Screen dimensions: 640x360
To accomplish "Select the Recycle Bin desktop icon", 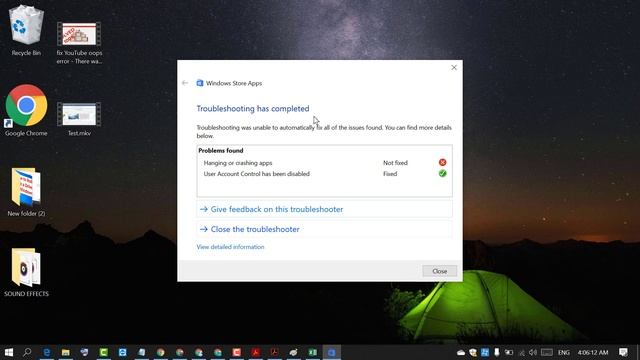I will click(x=26, y=31).
